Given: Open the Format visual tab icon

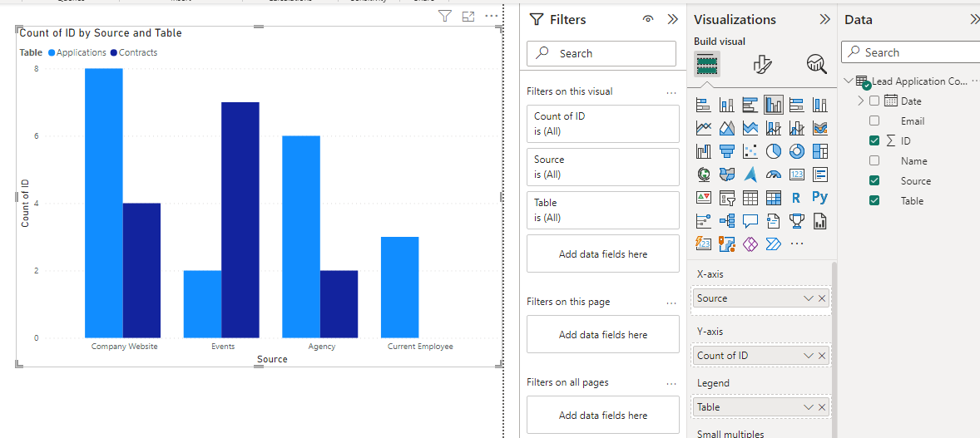Looking at the screenshot, I should coord(762,64).
